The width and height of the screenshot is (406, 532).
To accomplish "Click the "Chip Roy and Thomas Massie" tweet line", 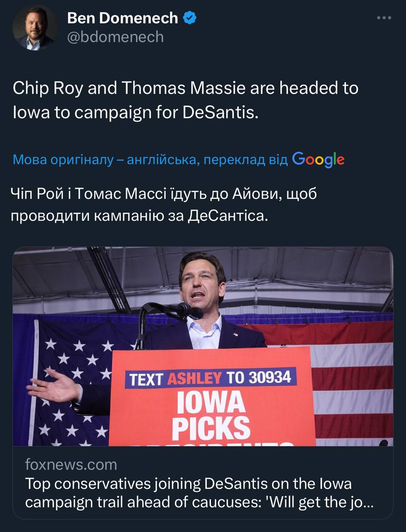I will click(x=185, y=88).
